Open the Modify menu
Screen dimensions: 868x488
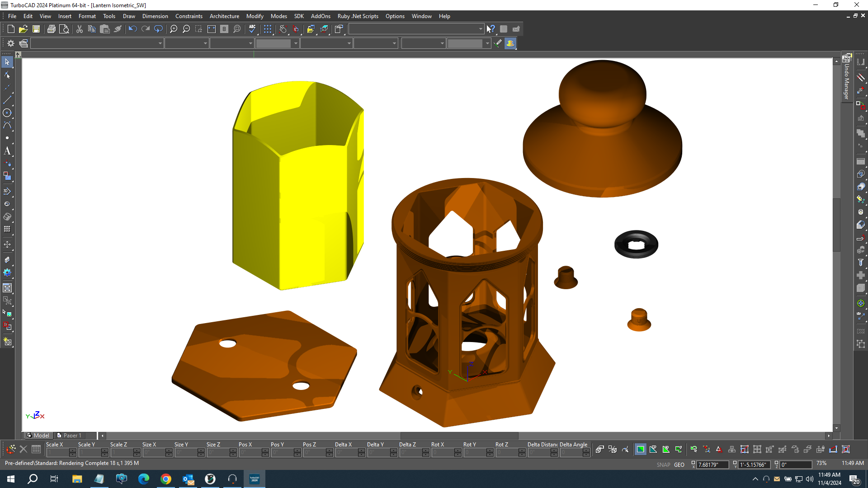point(255,16)
